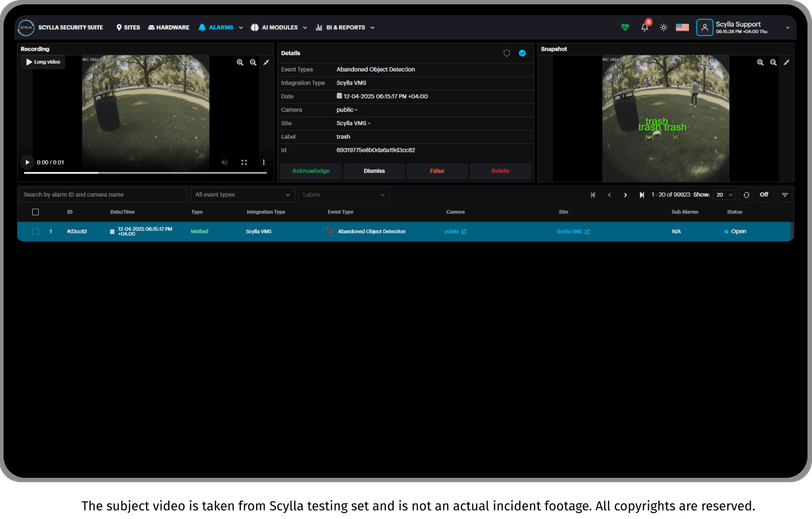Seek on the recording video progress bar
Viewport: 812px width, 519px height.
(x=145, y=173)
